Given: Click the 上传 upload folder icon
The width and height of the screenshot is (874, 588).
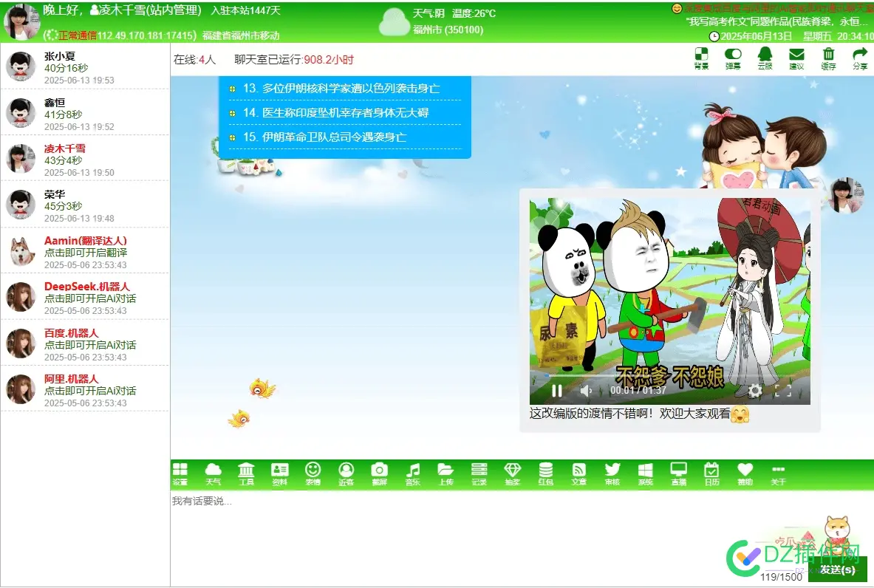Looking at the screenshot, I should tap(445, 474).
